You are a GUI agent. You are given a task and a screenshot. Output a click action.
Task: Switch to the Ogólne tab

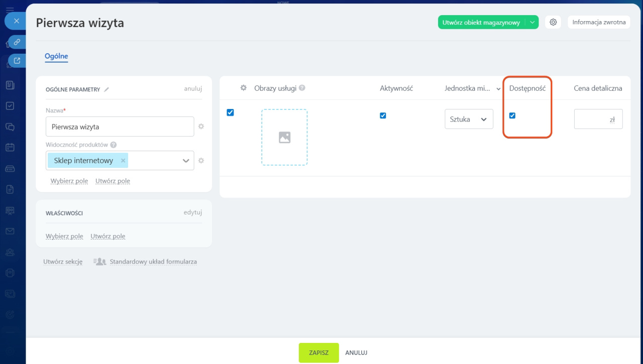56,56
